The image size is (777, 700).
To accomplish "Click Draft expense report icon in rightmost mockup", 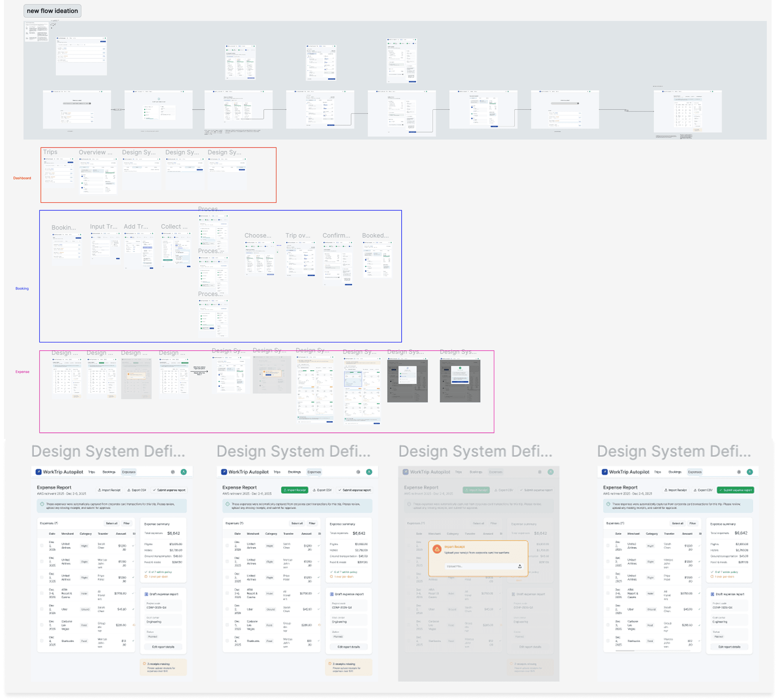I will point(713,594).
